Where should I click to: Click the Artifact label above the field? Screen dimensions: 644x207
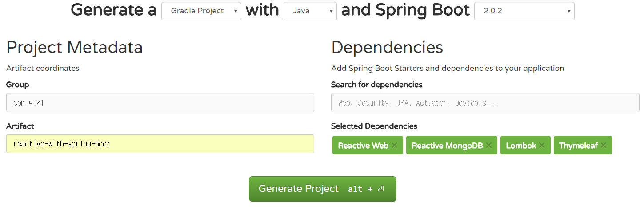pyautogui.click(x=20, y=126)
